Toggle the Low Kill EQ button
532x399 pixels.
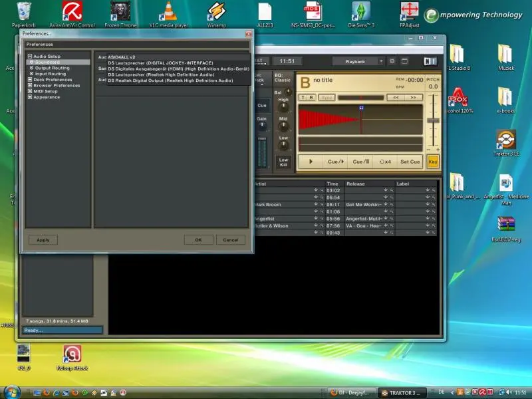point(284,162)
